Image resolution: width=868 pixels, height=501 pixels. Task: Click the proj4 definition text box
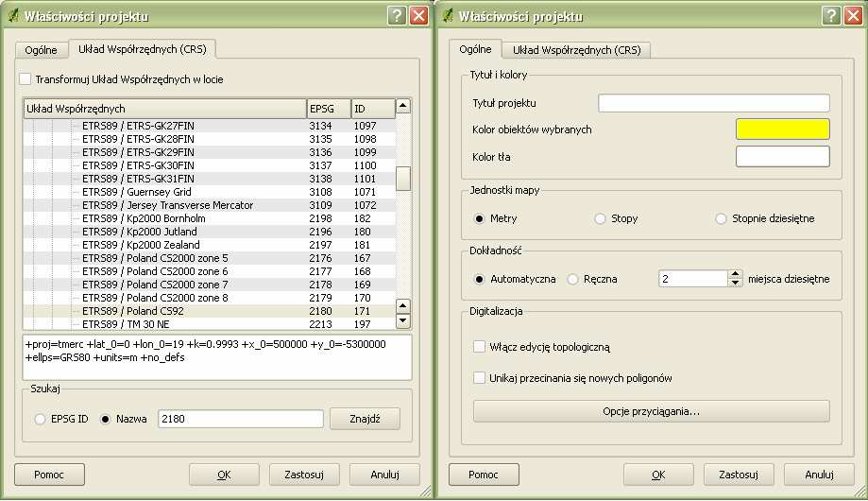coord(217,357)
